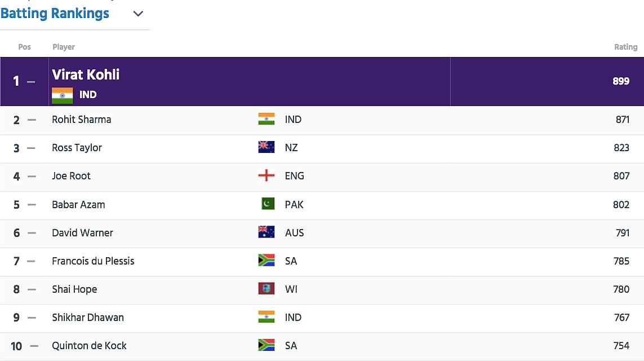The image size is (644, 361).
Task: Click the Australia flag beside David Warner
Action: point(266,232)
